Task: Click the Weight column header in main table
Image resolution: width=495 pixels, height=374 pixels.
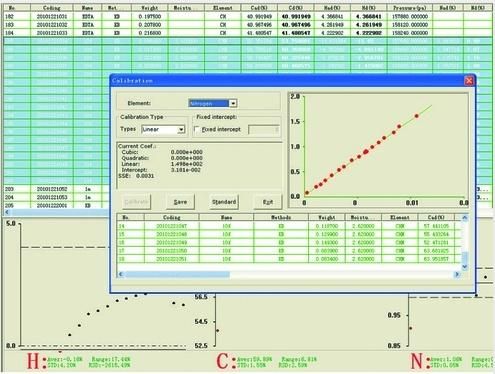Action: 150,8
